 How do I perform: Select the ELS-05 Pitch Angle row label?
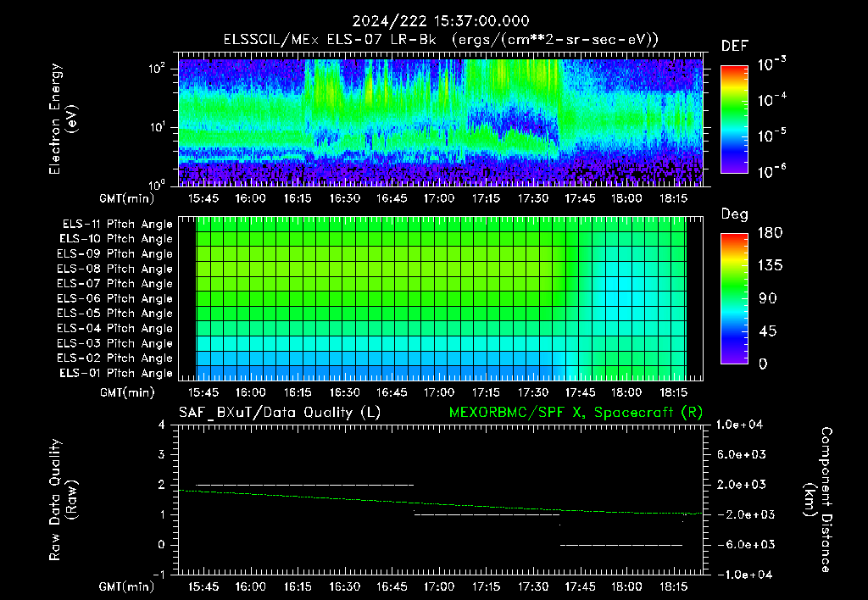click(114, 314)
